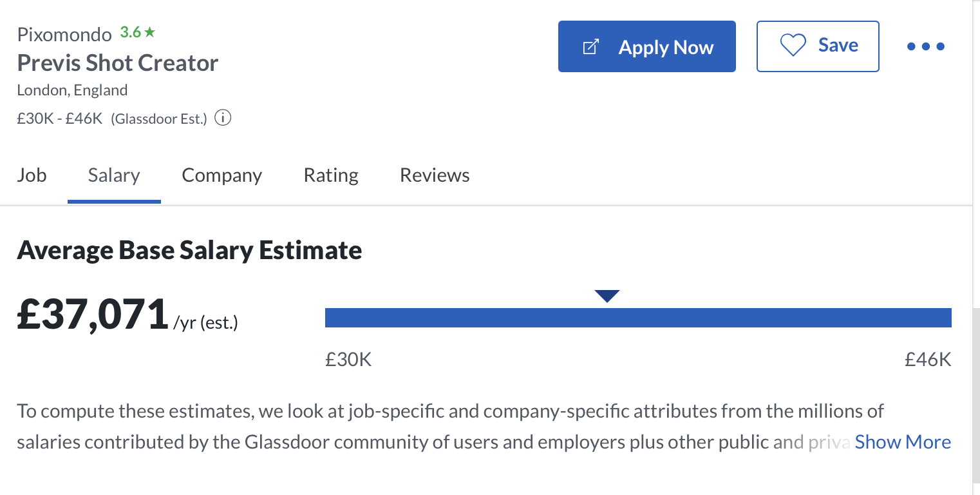Click the green star rating 3.6

(x=137, y=32)
